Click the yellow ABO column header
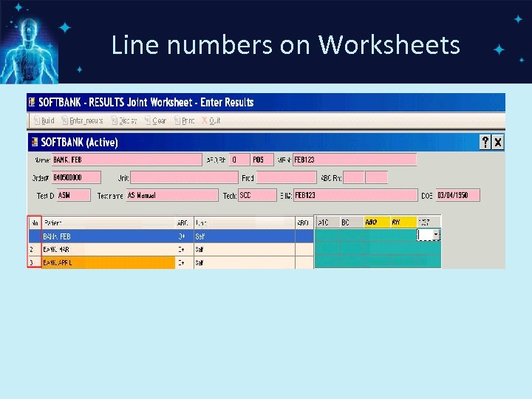Image resolution: width=532 pixels, height=399 pixels. [x=377, y=222]
